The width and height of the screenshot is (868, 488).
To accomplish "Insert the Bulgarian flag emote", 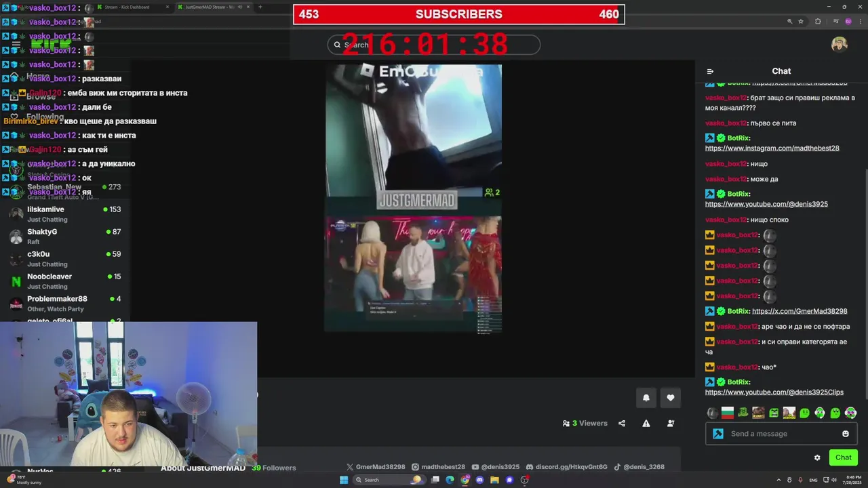I will tap(728, 413).
